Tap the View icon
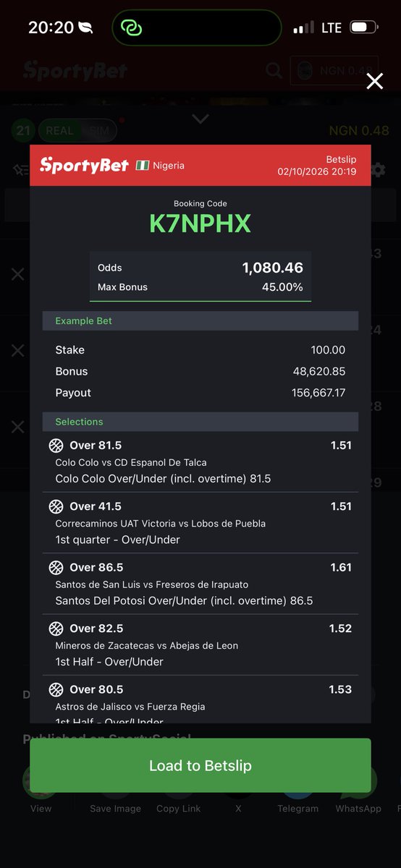Viewport: 401px width, 868px height. 41,781
